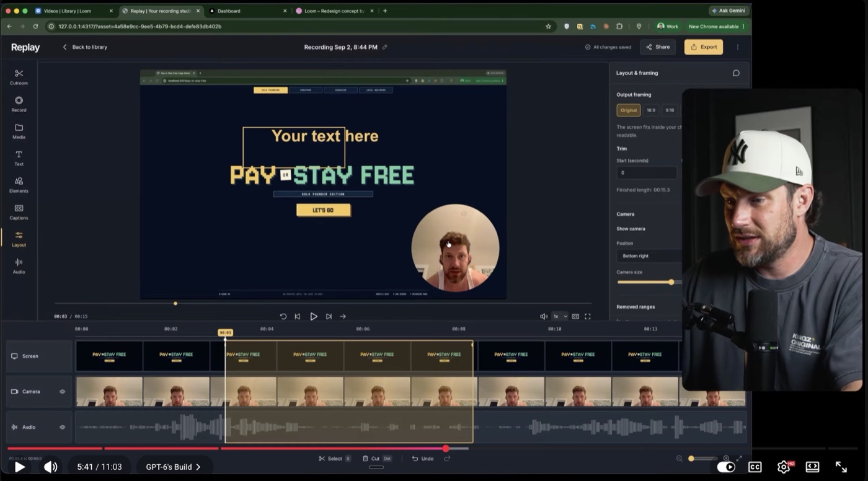This screenshot has width=868, height=481.
Task: Click the timeline zoom slider
Action: coord(703,459)
